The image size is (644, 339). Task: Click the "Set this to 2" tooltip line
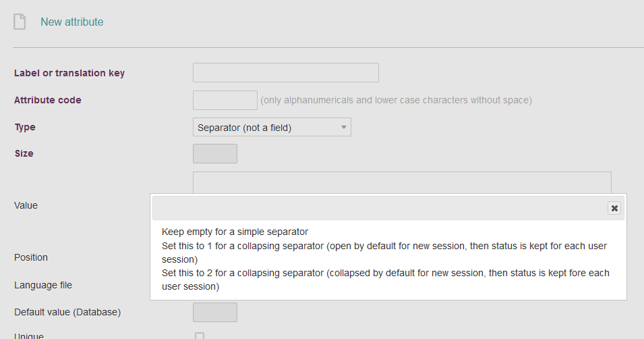[385, 280]
